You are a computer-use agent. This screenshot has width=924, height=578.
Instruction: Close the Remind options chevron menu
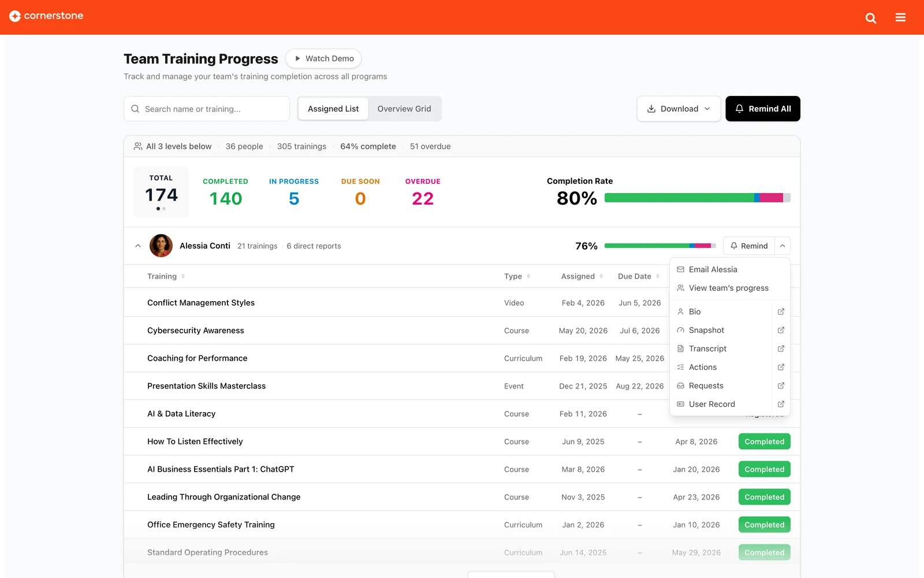coord(783,246)
